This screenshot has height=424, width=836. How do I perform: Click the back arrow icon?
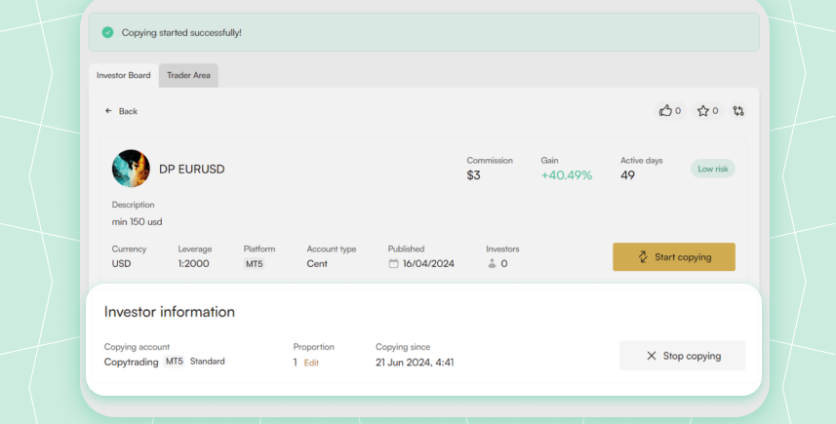pyautogui.click(x=108, y=111)
